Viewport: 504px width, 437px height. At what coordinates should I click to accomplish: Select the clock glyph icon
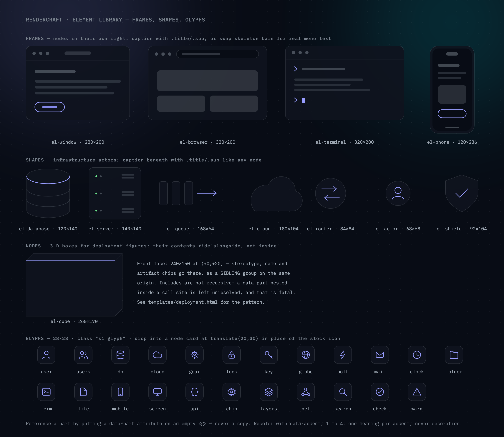(x=417, y=355)
